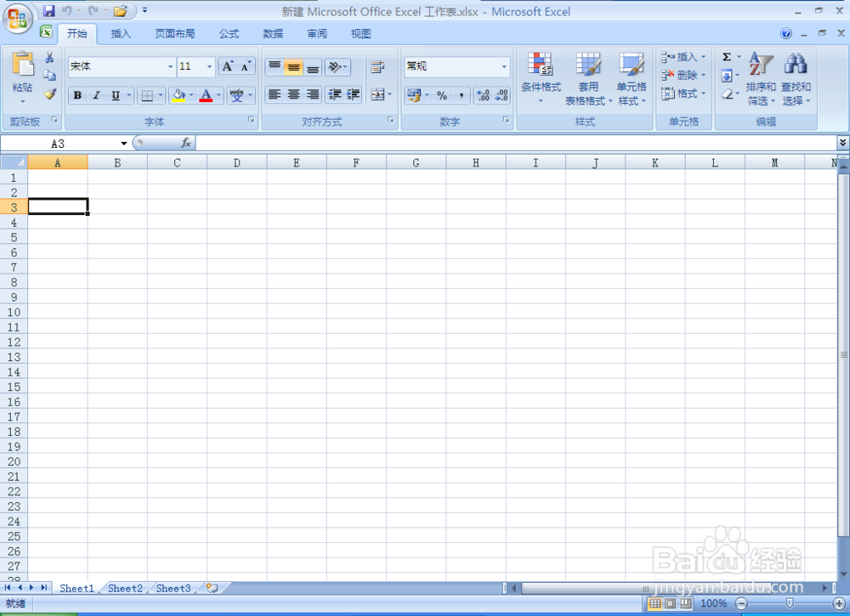Open the Name Box dropdown arrow
Image resolution: width=850 pixels, height=616 pixels.
pos(123,144)
